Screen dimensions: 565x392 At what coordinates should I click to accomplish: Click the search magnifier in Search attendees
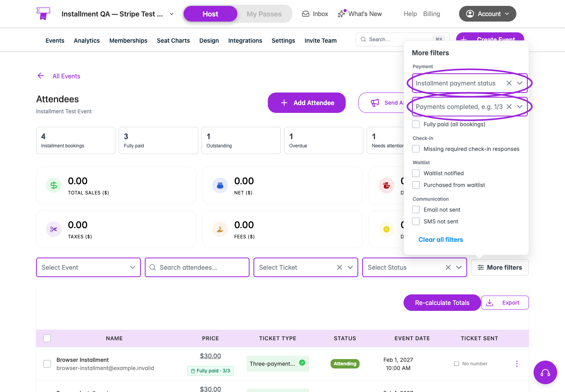point(153,267)
